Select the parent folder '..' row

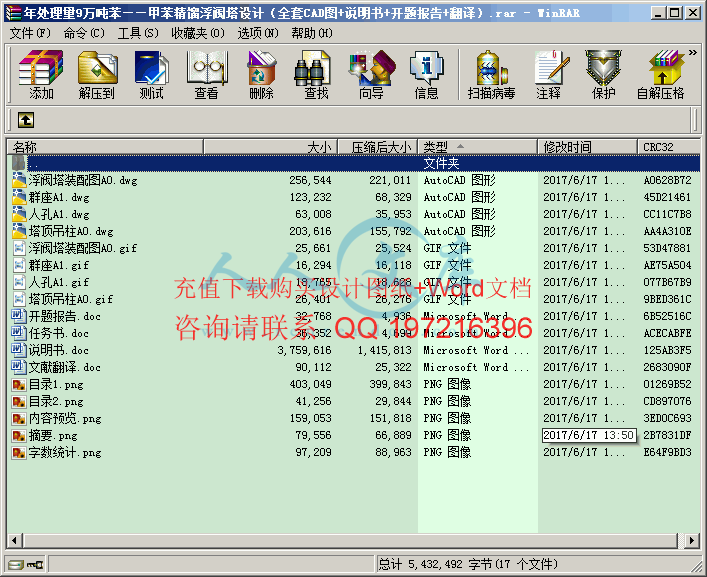354,163
